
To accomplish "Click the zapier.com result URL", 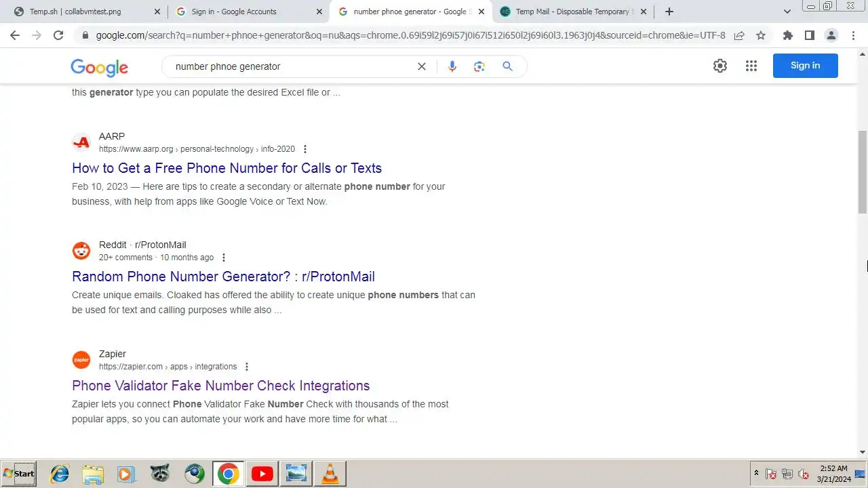I will 167,367.
